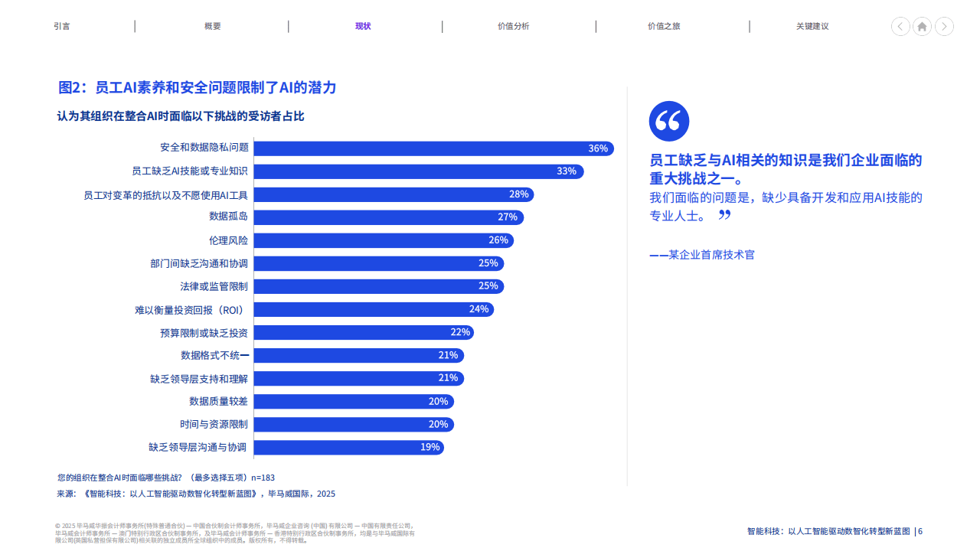Click the 难以衡量投资回报（ROI） label

click(x=191, y=310)
